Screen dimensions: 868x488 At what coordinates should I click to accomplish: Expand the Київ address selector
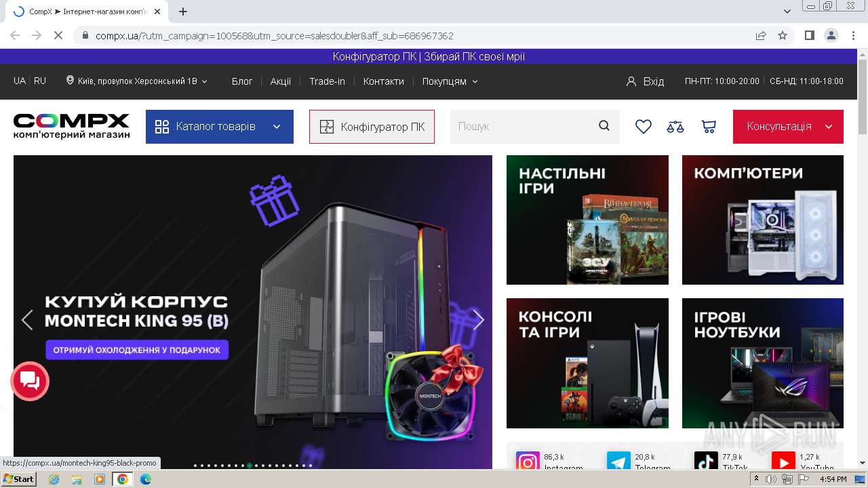(137, 81)
